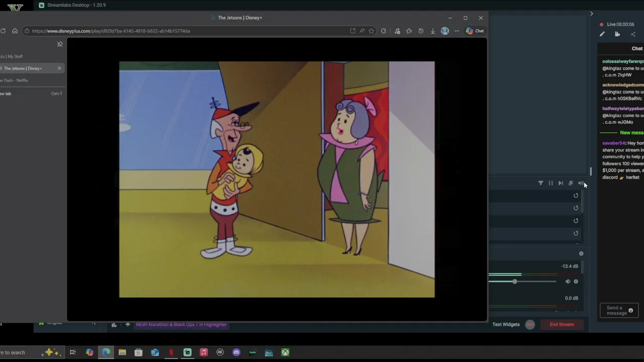
Task: Add page to favorites with star icon
Action: click(371, 31)
